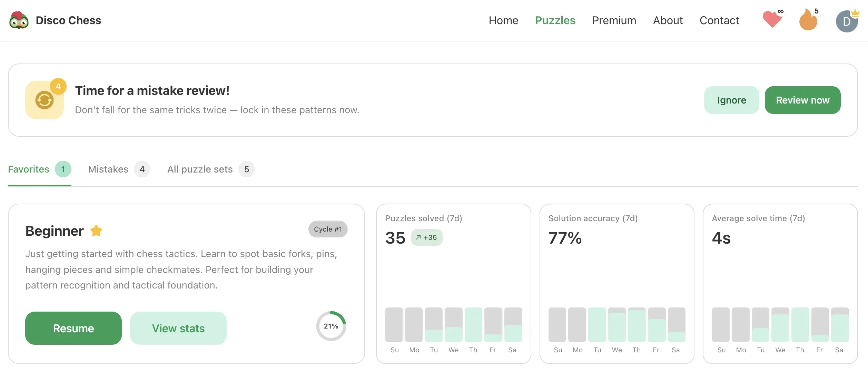
Task: Dismiss the review with Ignore
Action: point(731,100)
